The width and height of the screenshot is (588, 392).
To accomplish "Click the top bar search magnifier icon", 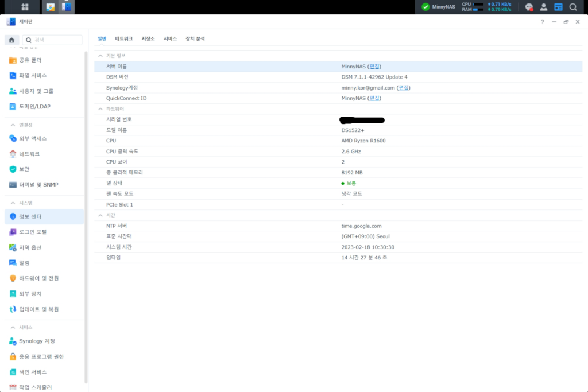I will [573, 7].
